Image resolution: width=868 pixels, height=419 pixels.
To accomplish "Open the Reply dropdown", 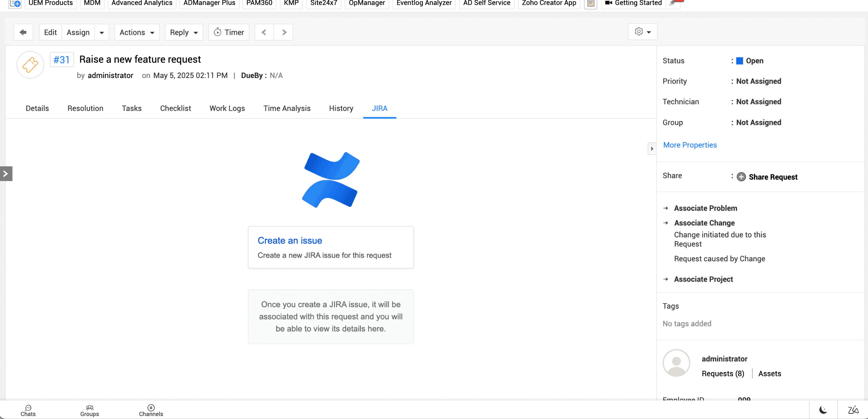I will click(x=184, y=32).
